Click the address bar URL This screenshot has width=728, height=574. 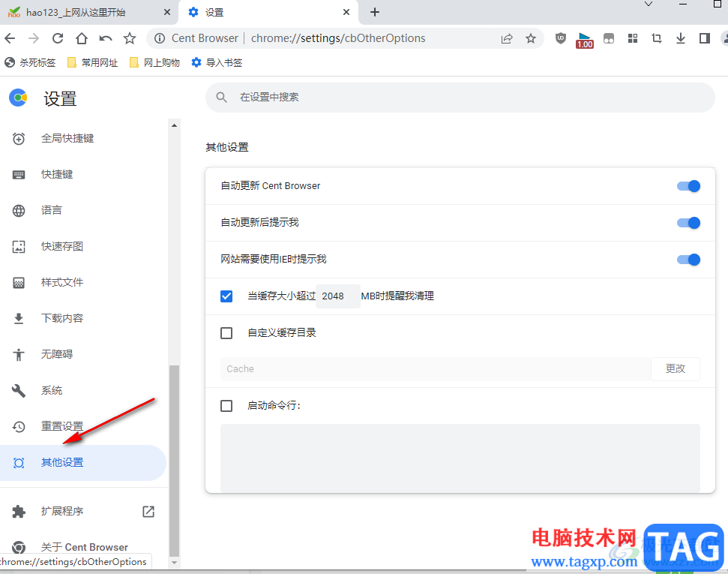click(x=338, y=38)
